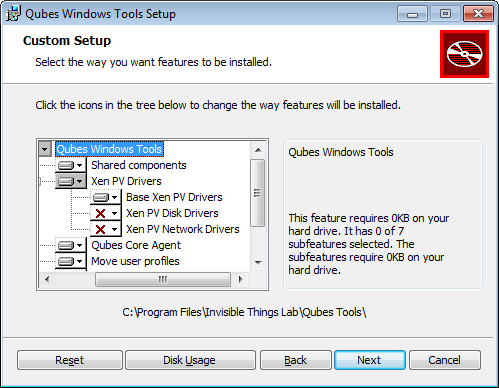This screenshot has height=388, width=499.
Task: Click the tree's vertical scrollbar up arrow
Action: pos(258,150)
